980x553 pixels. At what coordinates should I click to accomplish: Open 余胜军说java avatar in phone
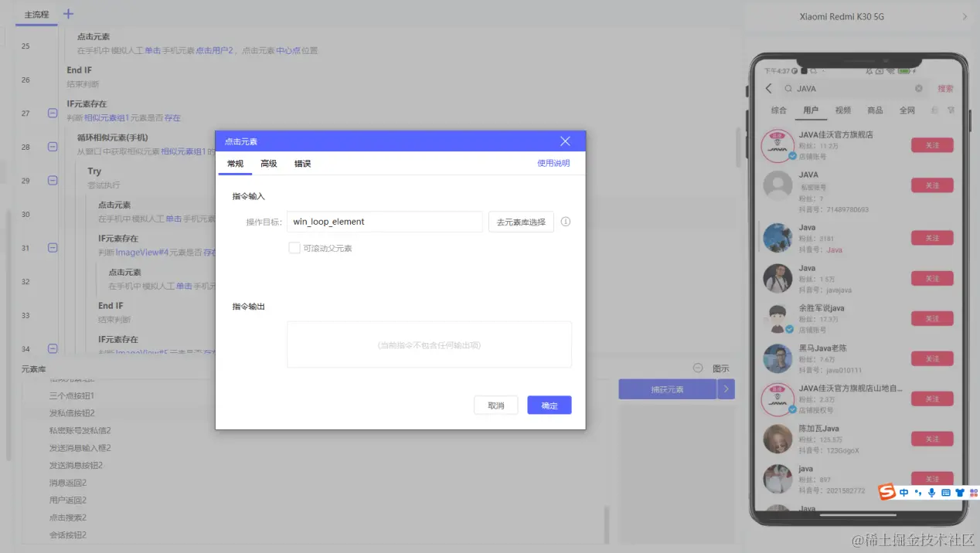pyautogui.click(x=778, y=318)
